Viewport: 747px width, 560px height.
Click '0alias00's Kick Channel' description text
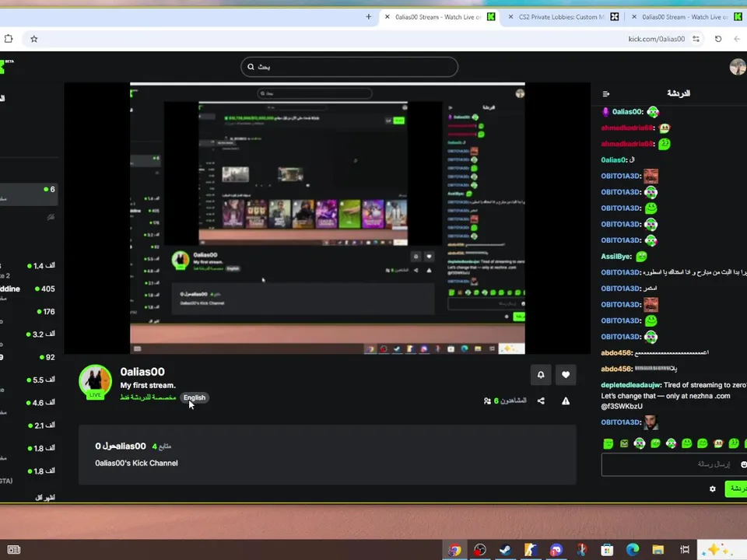tap(136, 463)
